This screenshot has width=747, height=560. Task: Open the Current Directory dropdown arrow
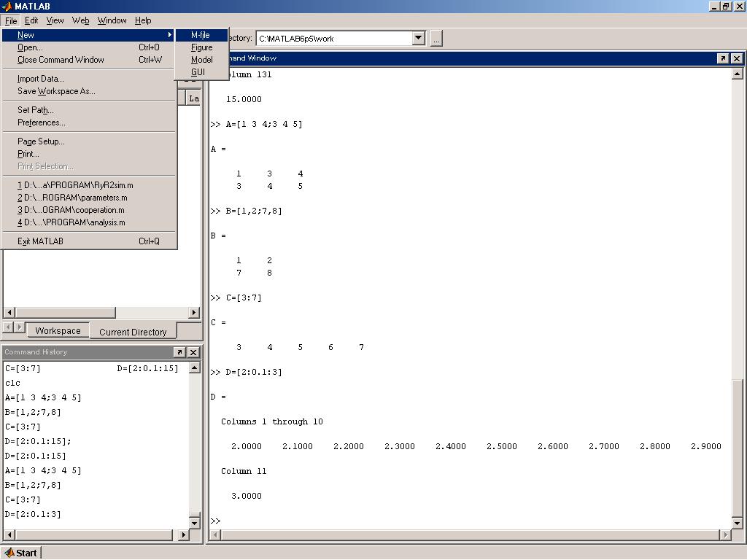click(x=418, y=38)
